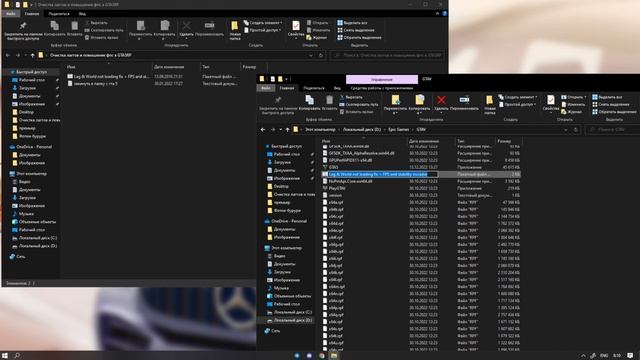Click rename text box of Lag & World file
640x360 pixels.
pyautogui.click(x=383, y=174)
